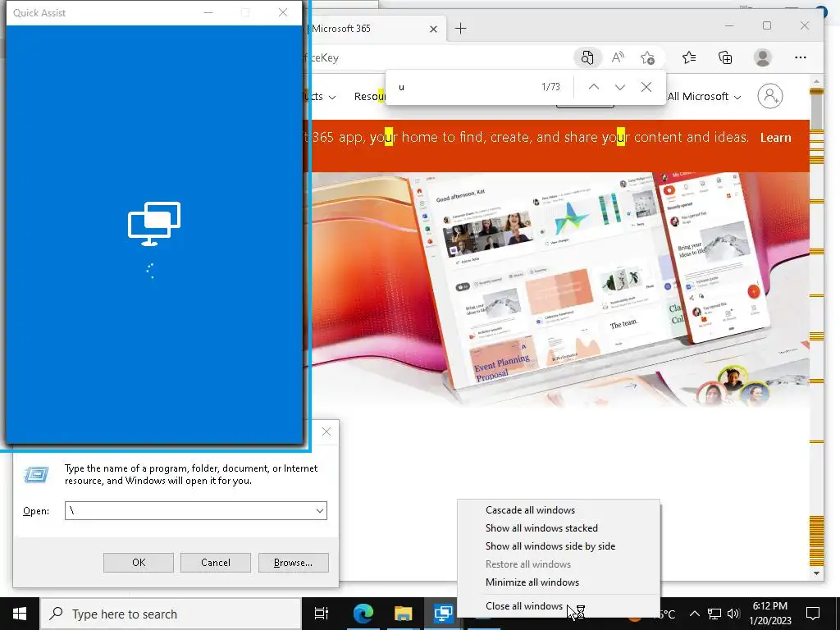Expand the All Microsoft dropdown
This screenshot has width=840, height=630.
pos(704,97)
